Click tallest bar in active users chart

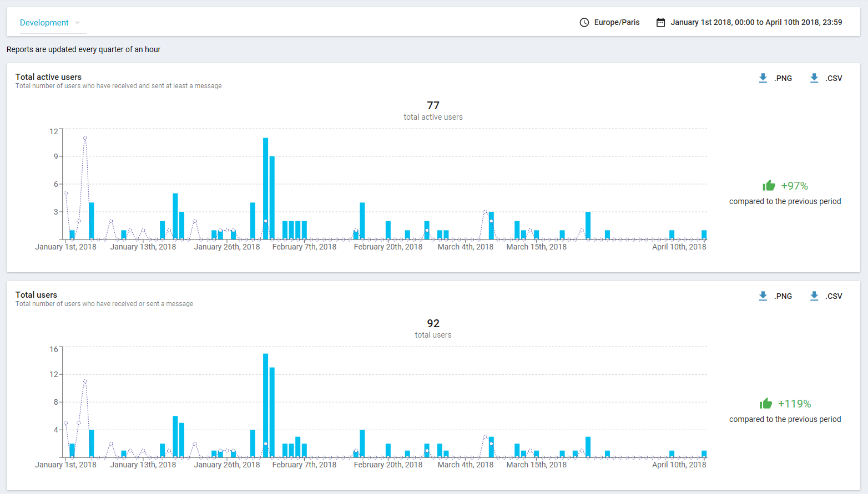[265, 189]
